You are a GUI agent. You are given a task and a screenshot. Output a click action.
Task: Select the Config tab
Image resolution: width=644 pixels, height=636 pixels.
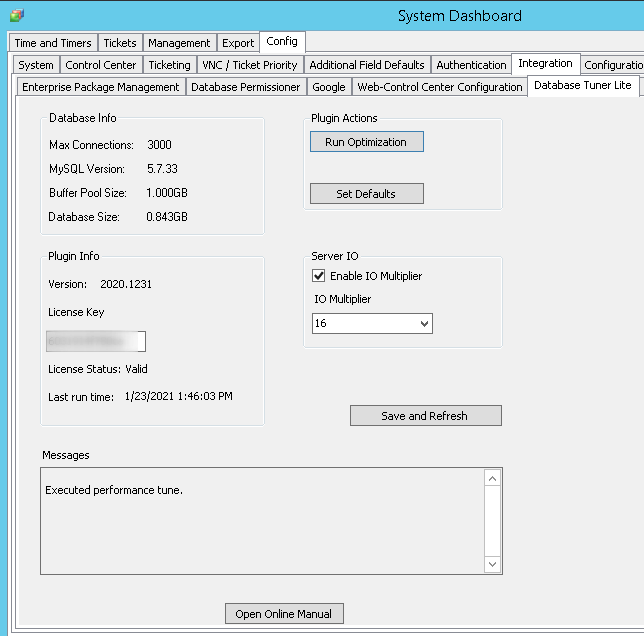pos(282,41)
